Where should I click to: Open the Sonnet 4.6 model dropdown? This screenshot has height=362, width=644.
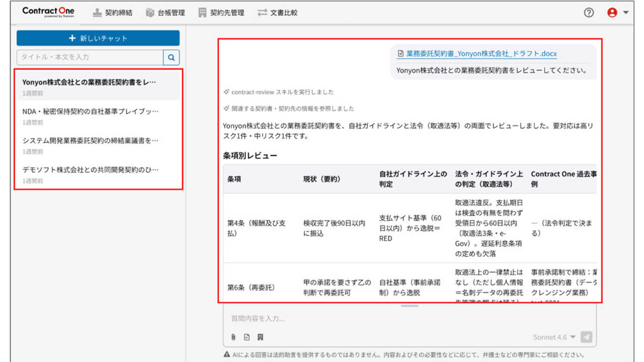(x=554, y=337)
